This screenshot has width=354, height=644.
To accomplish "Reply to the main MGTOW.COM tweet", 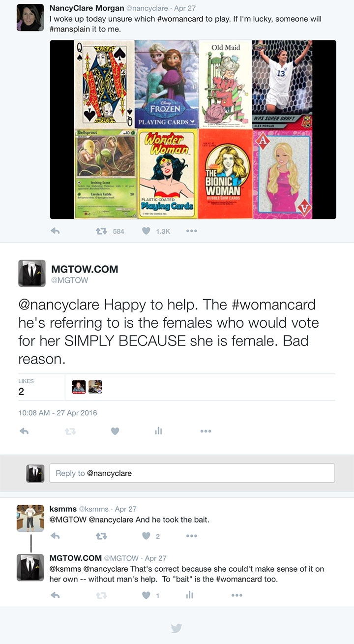I will coord(24,431).
